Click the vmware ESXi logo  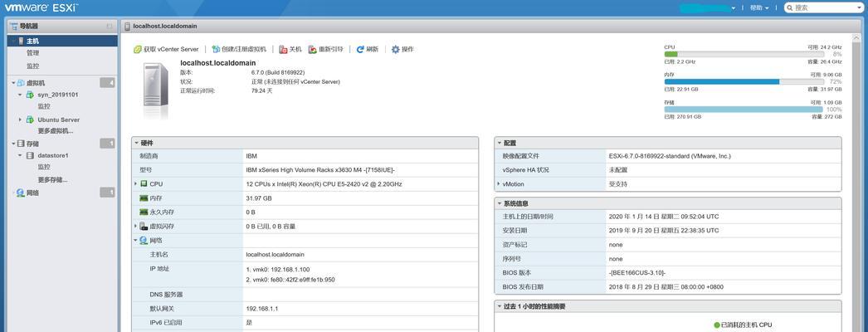point(41,7)
